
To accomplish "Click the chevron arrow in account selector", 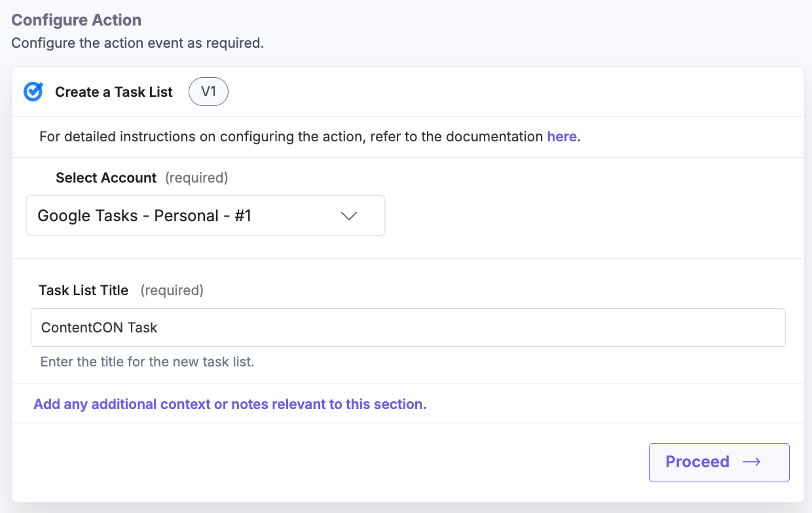I will [349, 216].
